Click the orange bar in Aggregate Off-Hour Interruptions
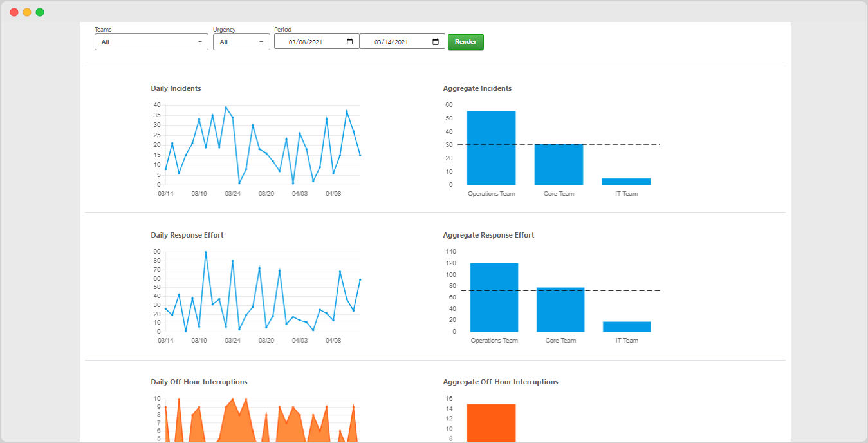Viewport: 868px width, 443px height. click(x=492, y=423)
